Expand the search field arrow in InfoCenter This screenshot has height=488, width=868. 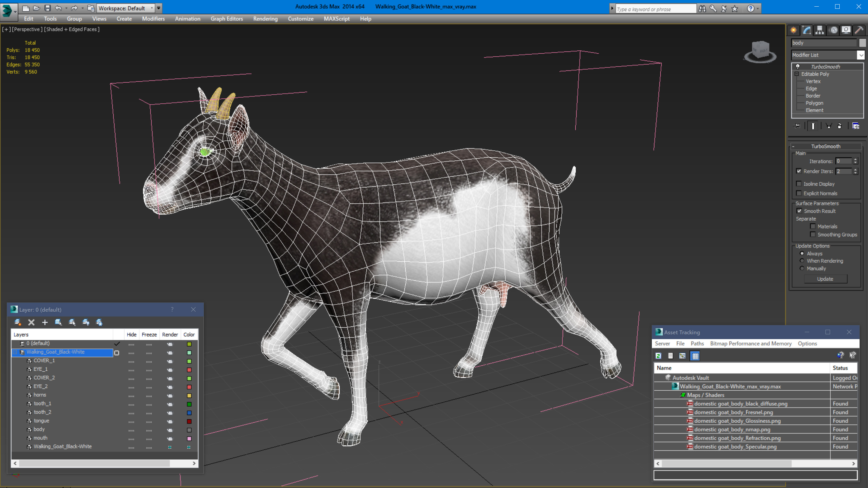pos(612,9)
